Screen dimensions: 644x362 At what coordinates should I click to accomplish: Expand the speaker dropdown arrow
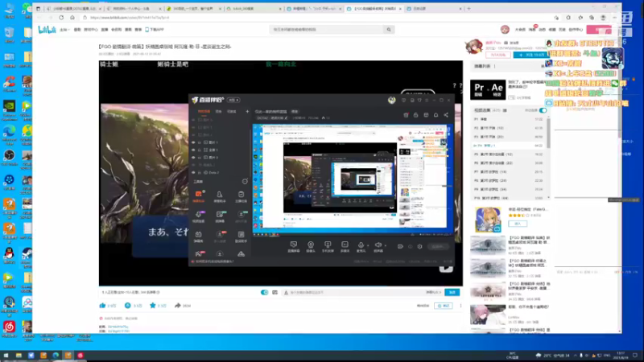coord(386,246)
